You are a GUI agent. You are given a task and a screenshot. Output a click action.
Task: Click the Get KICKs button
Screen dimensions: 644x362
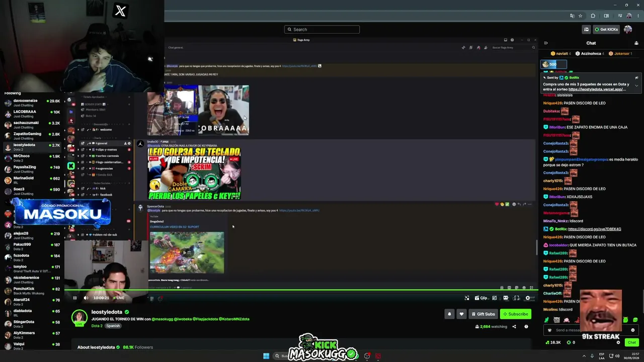[606, 29]
